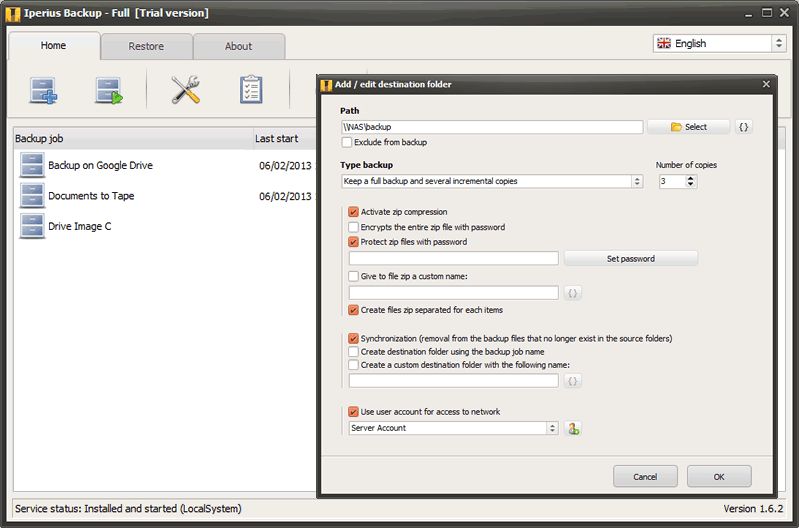
Task: Open the clipboard report icon in toolbar
Action: pyautogui.click(x=251, y=91)
